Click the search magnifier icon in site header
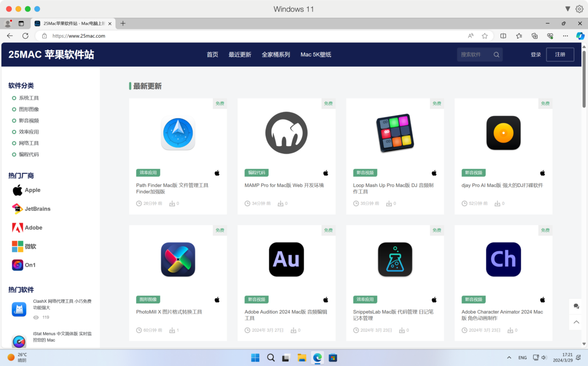The image size is (588, 366). [496, 55]
